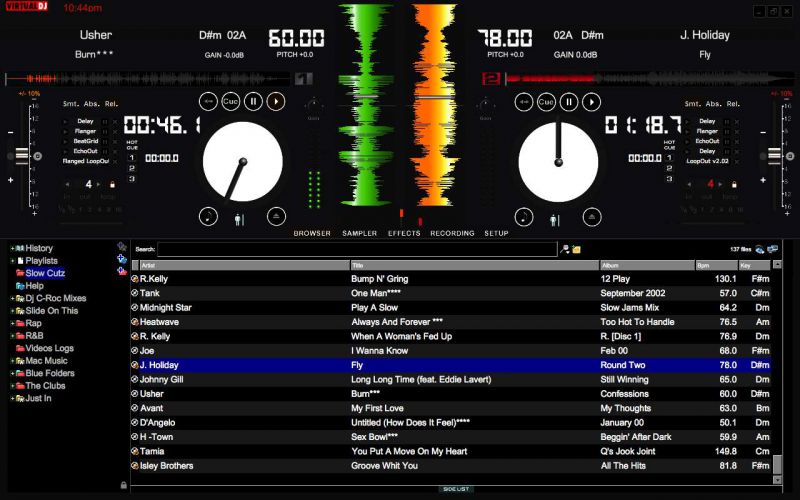Select hot cue 3 on deck 2
800x500 pixels.
tap(669, 179)
